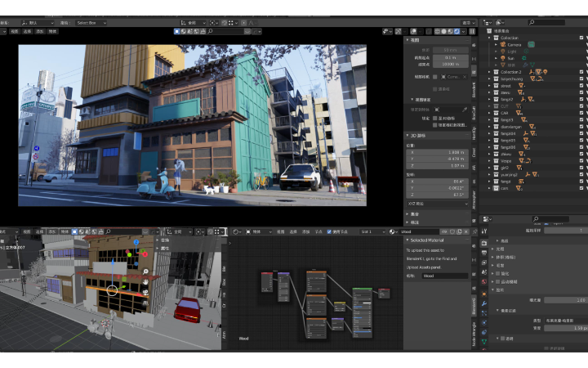Viewport: 588px width, 368px height.
Task: Open the Node Wrangler sidebar tab
Action: pyautogui.click(x=474, y=334)
